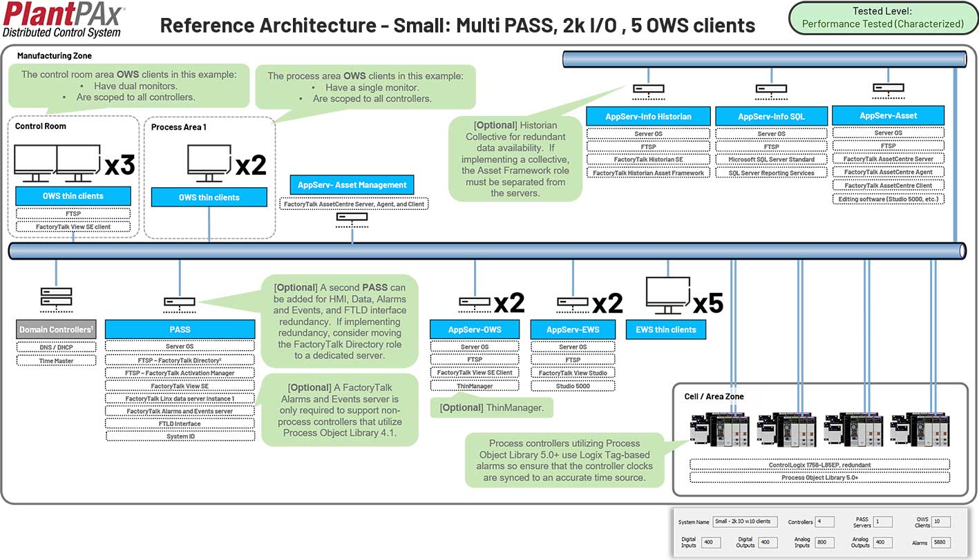
Task: Click the SQL Server Reporting Services row
Action: 771,173
